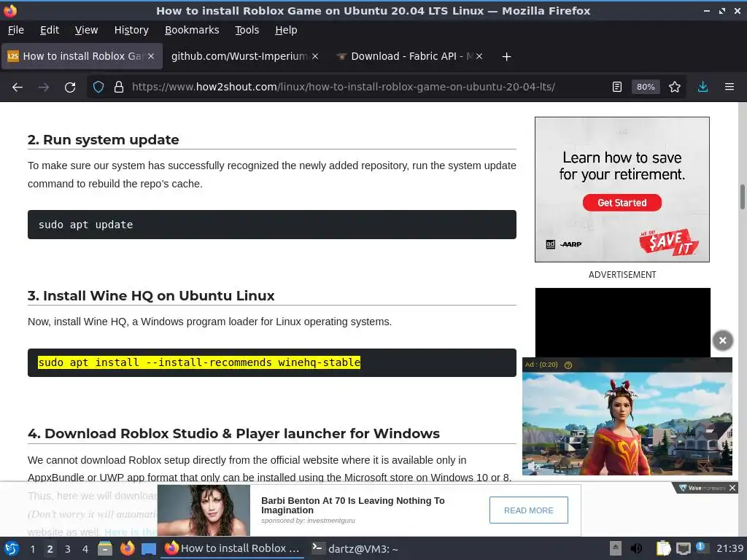Click the URL address bar
Viewport: 747px width, 560px height.
coord(343,87)
